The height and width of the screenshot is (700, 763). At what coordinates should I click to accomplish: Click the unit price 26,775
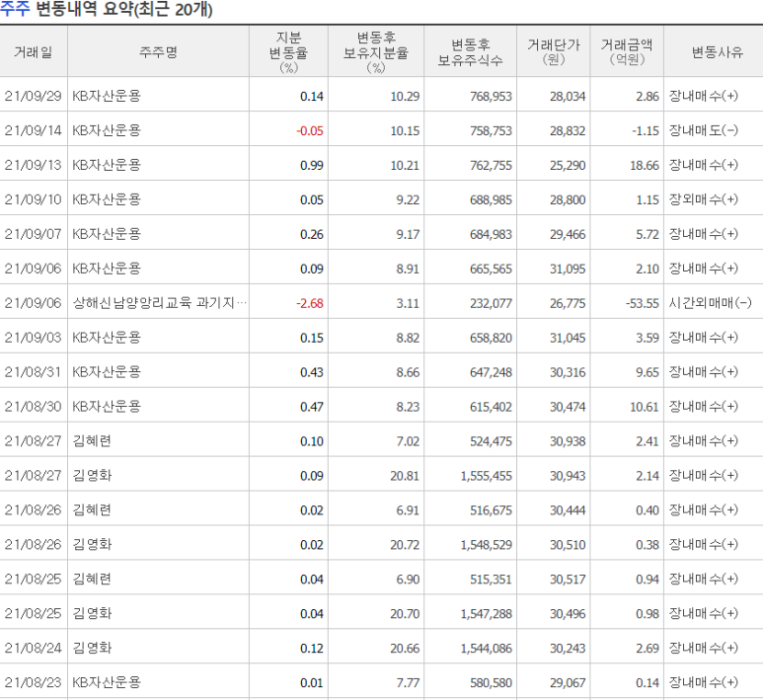[568, 303]
